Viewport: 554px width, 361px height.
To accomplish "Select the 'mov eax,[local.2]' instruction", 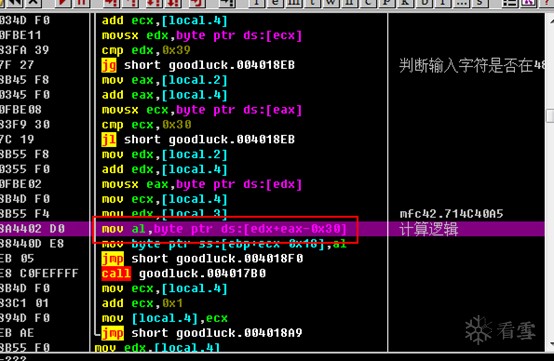I will click(x=164, y=80).
